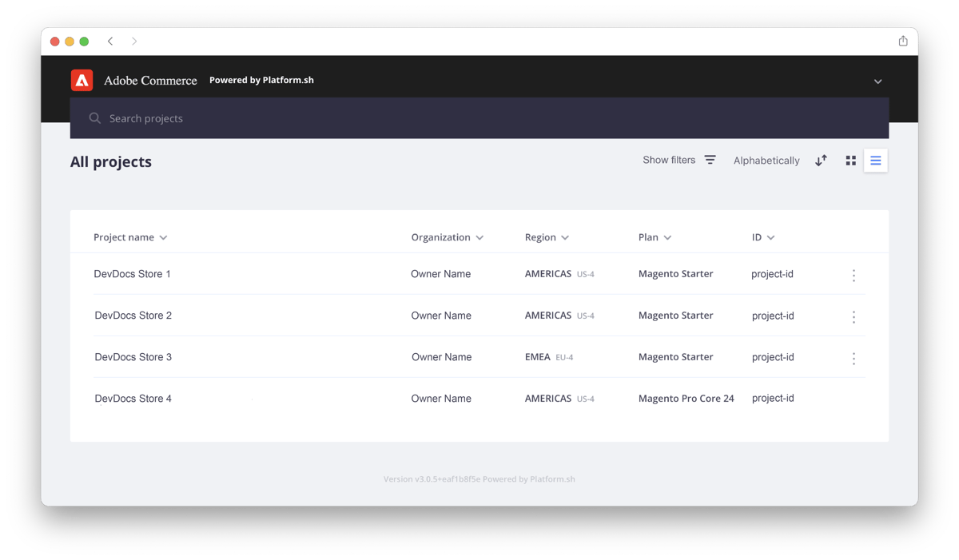
Task: Click the sort direction arrows icon
Action: tap(821, 160)
